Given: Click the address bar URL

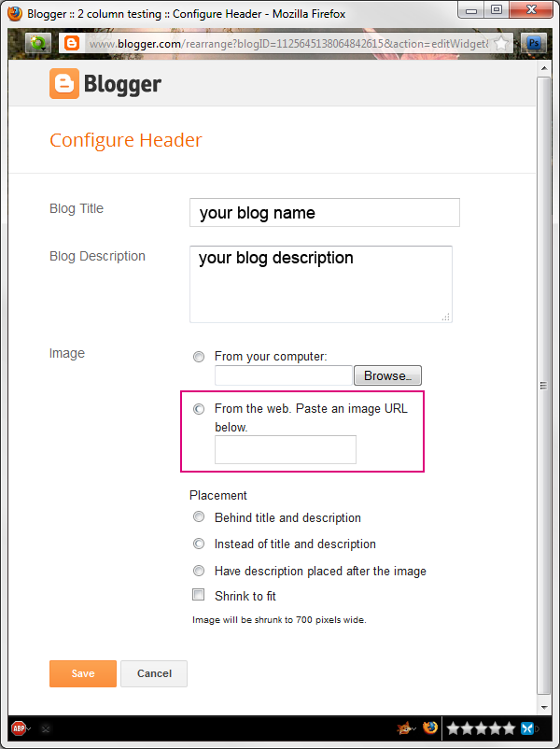Looking at the screenshot, I should coord(288,44).
